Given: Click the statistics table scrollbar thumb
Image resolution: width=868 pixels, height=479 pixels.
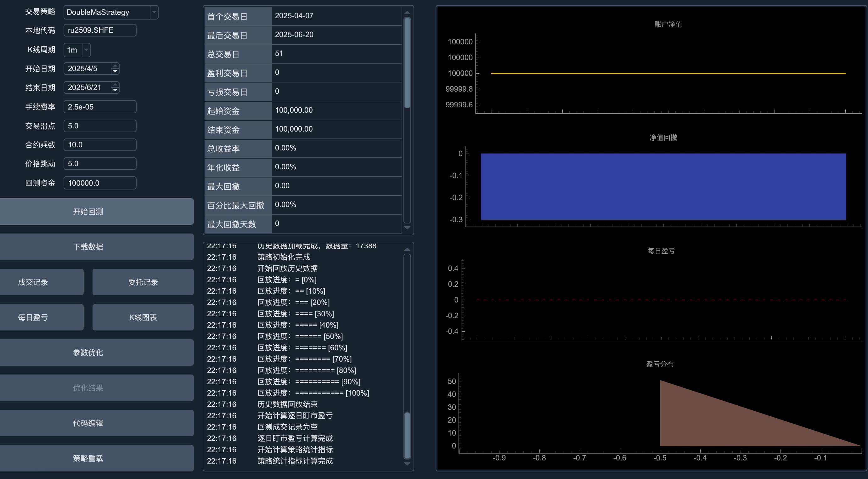Looking at the screenshot, I should 407,63.
